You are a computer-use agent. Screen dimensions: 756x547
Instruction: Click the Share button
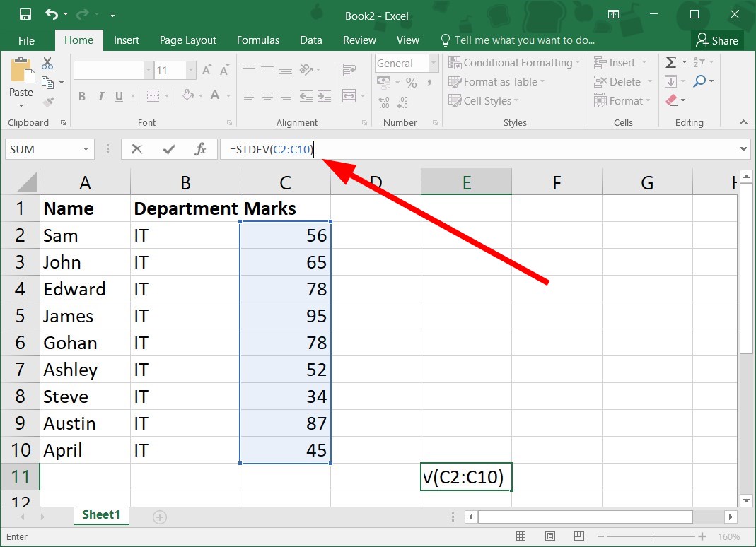717,40
